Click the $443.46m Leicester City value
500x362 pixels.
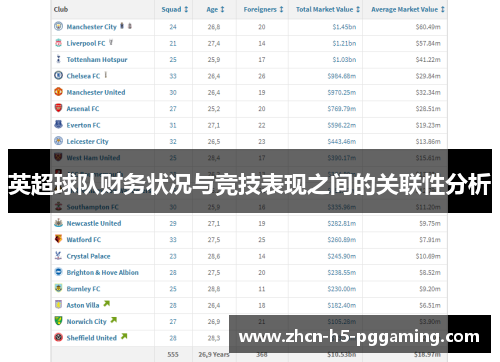(342, 142)
